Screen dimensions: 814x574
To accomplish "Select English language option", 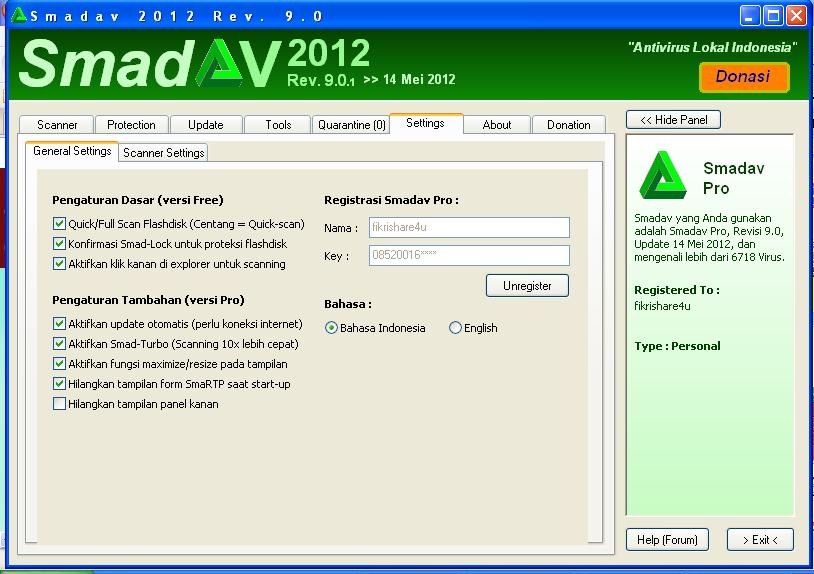I will pos(455,328).
